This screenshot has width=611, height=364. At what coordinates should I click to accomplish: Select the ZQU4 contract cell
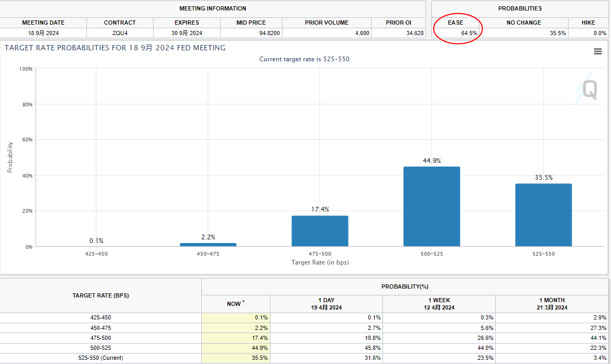click(119, 33)
